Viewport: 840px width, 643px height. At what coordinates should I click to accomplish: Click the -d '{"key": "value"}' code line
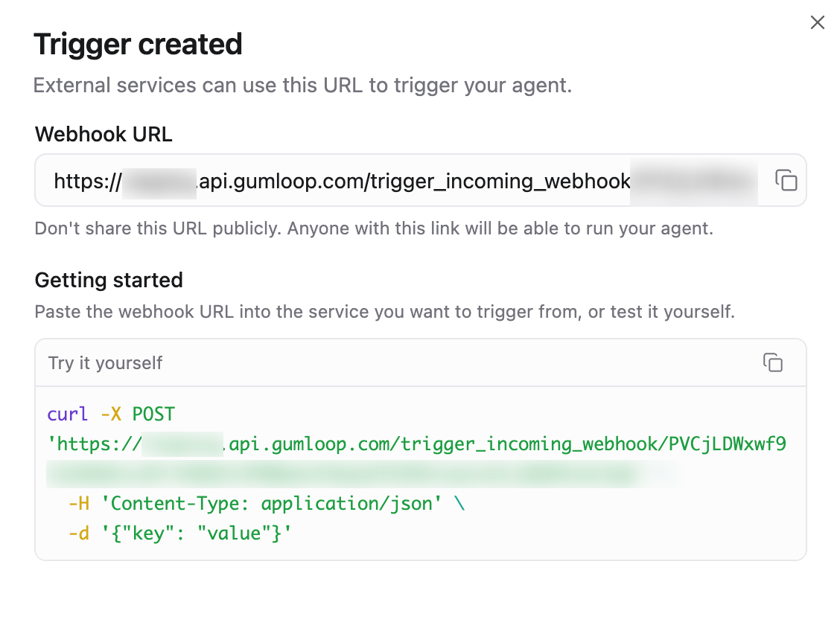click(x=179, y=534)
